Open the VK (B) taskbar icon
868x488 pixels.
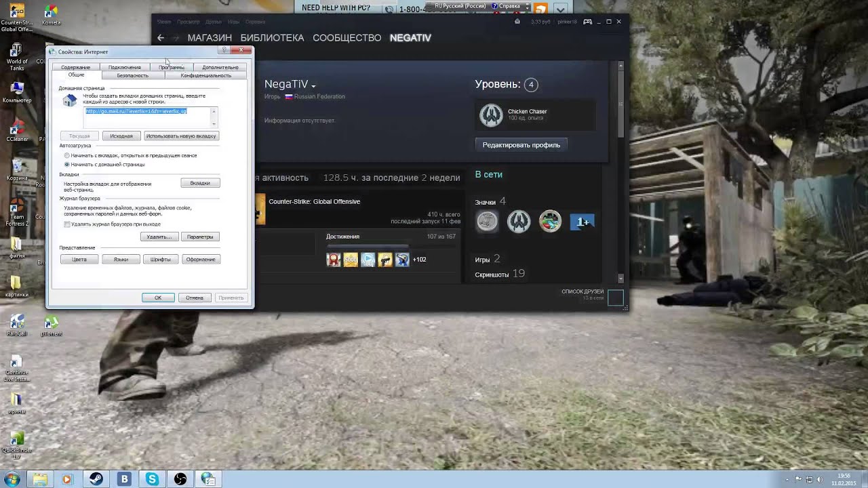point(124,479)
